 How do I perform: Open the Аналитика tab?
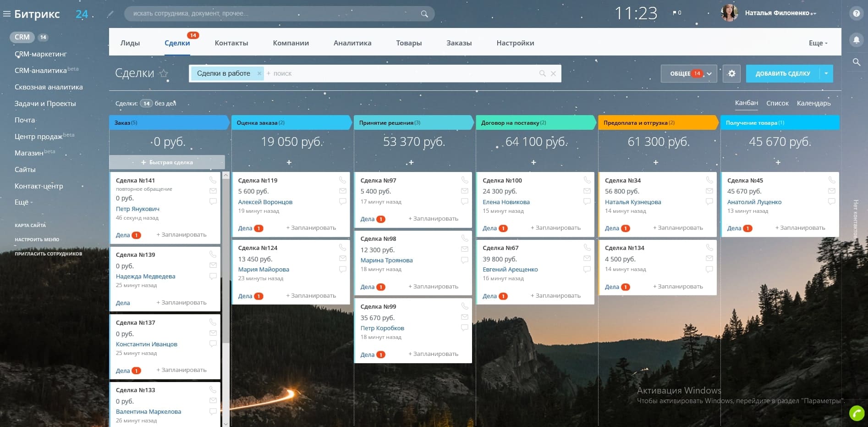point(352,43)
